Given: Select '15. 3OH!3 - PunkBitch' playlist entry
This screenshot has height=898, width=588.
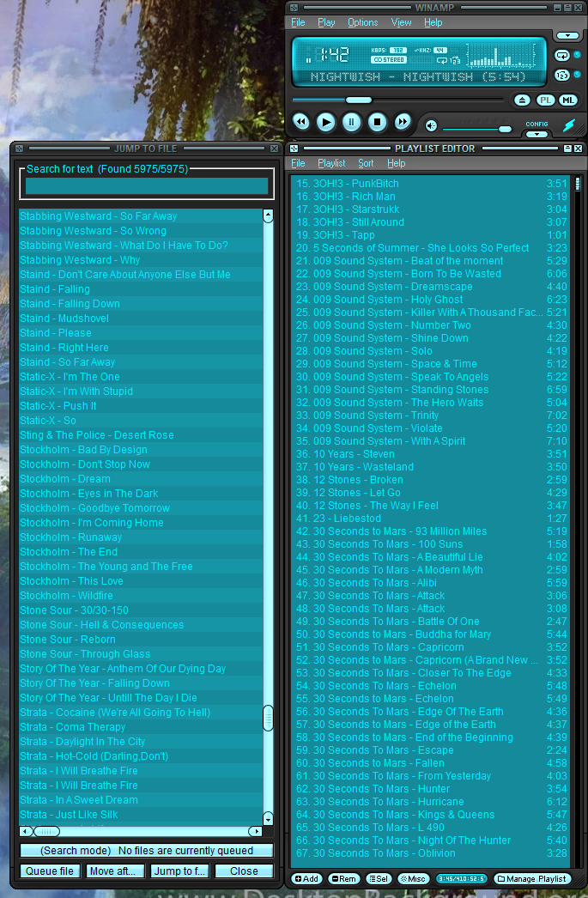Looking at the screenshot, I should [x=432, y=184].
